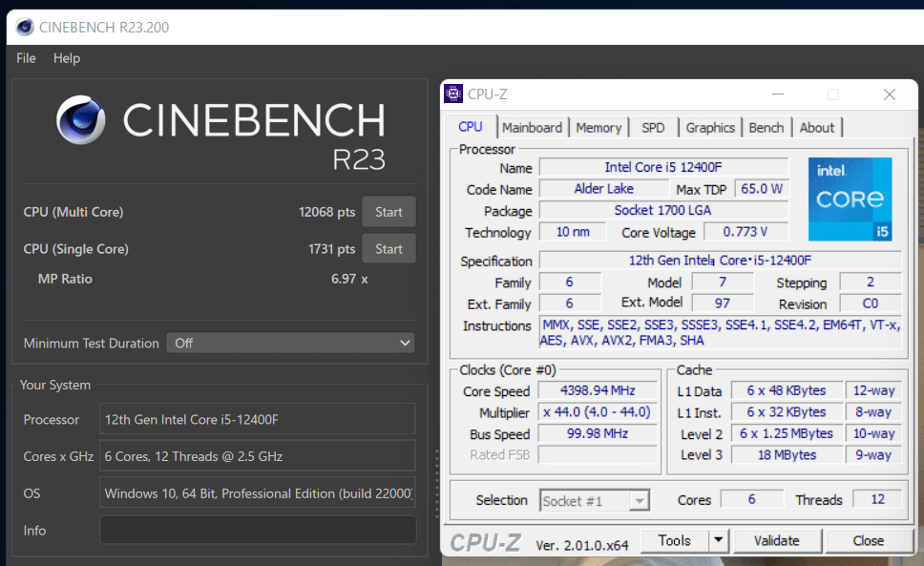This screenshot has height=566, width=924.
Task: Click the L1 Data value 6 x 48 KBytes
Action: tap(787, 390)
